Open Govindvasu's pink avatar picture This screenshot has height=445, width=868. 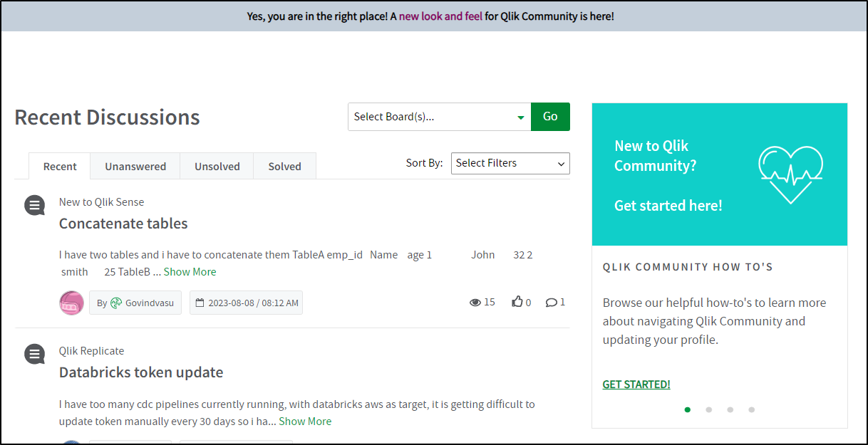(71, 303)
